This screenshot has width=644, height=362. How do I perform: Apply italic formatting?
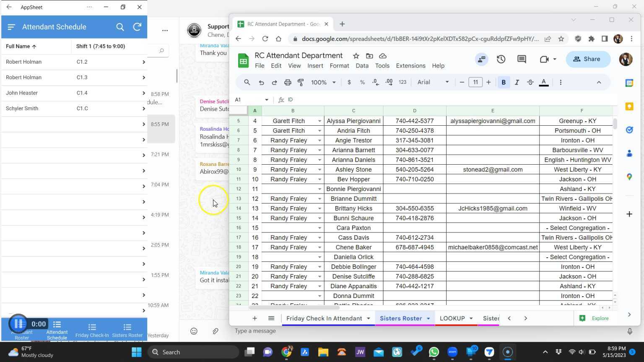517,82
